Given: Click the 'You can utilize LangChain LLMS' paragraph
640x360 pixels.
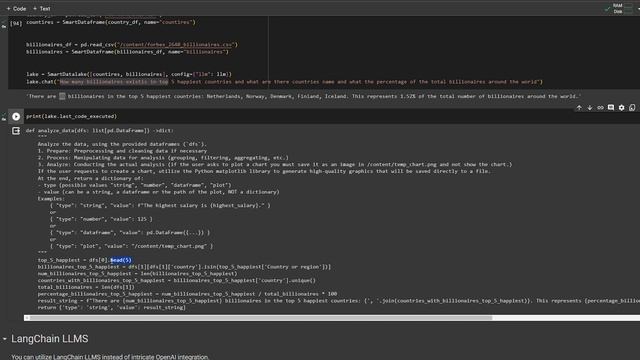Looking at the screenshot, I should pos(110,357).
